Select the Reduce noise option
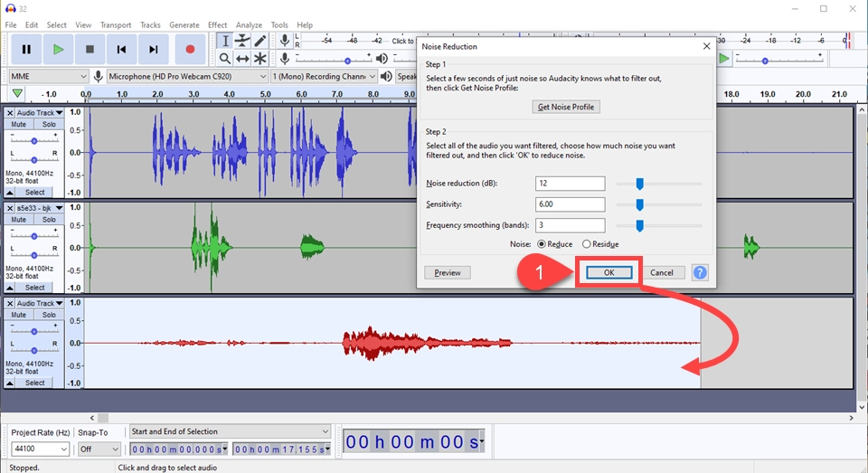868x473 pixels. click(x=542, y=244)
